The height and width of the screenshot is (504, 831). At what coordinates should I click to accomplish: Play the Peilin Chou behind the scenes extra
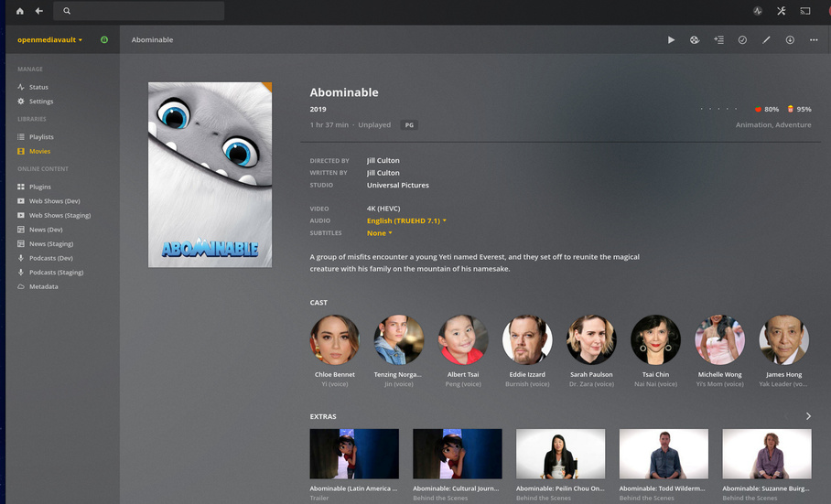pos(561,454)
